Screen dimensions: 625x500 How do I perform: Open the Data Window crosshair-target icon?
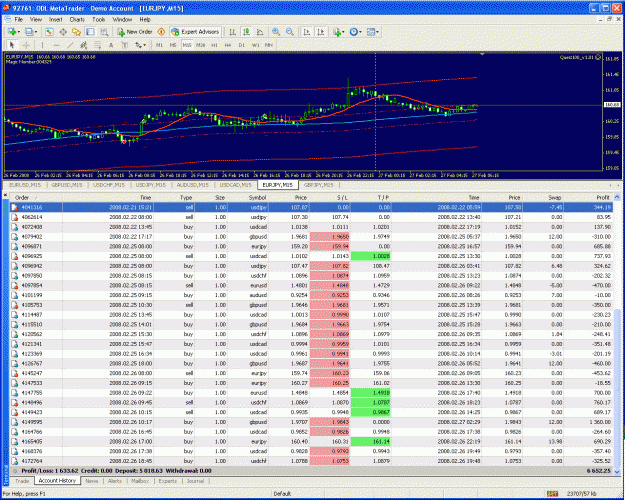[x=63, y=32]
